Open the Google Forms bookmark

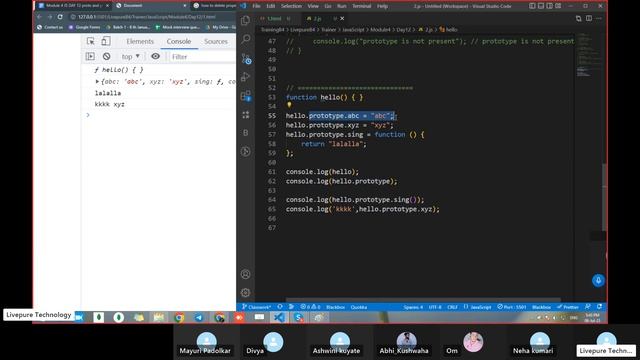click(x=84, y=27)
